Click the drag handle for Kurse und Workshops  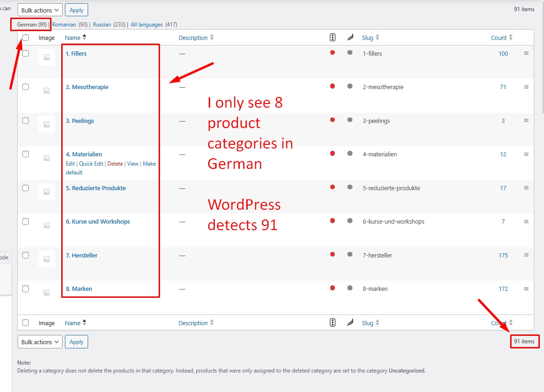click(x=526, y=221)
